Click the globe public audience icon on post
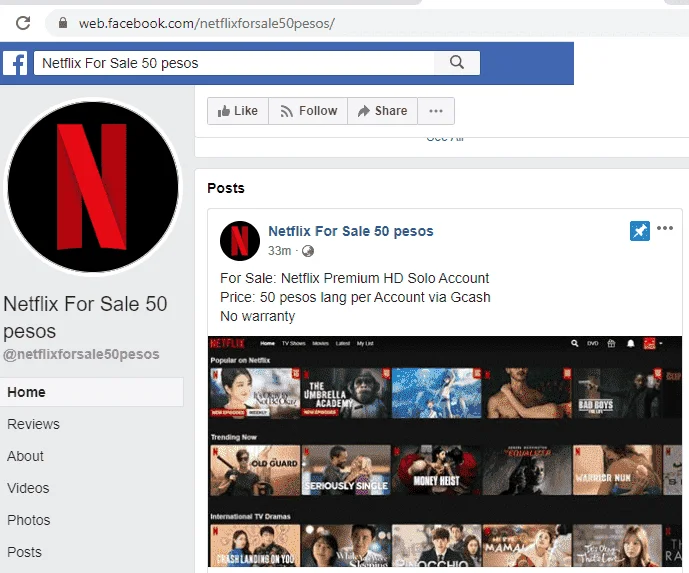Image resolution: width=689 pixels, height=573 pixels. [x=308, y=251]
